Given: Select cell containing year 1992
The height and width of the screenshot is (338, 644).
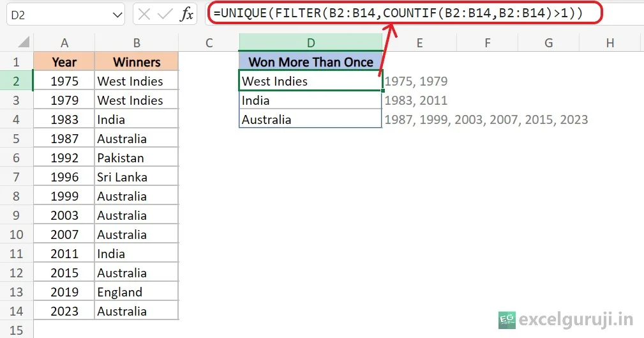Looking at the screenshot, I should (x=64, y=157).
